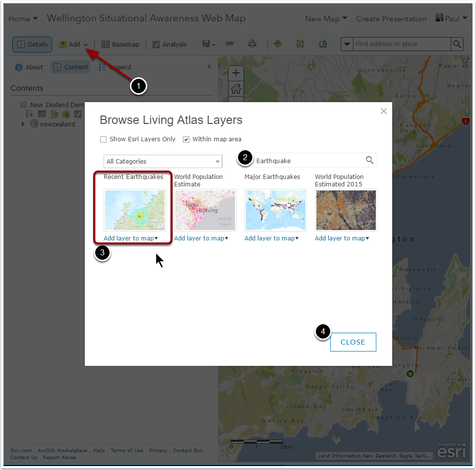Click the Help footer link
Viewport: 476px width, 470px height.
pyautogui.click(x=99, y=450)
